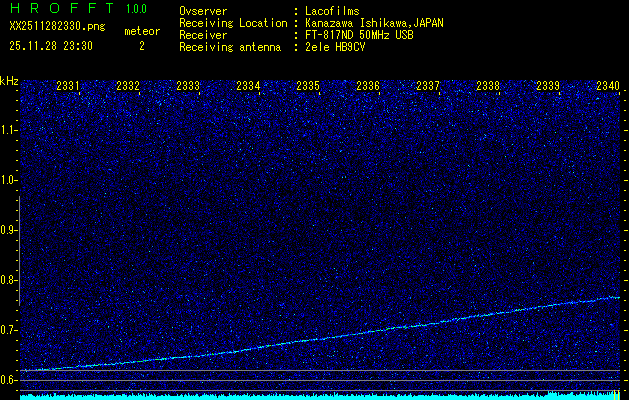Select the 2340 time marker
The width and height of the screenshot is (629, 400).
point(608,87)
